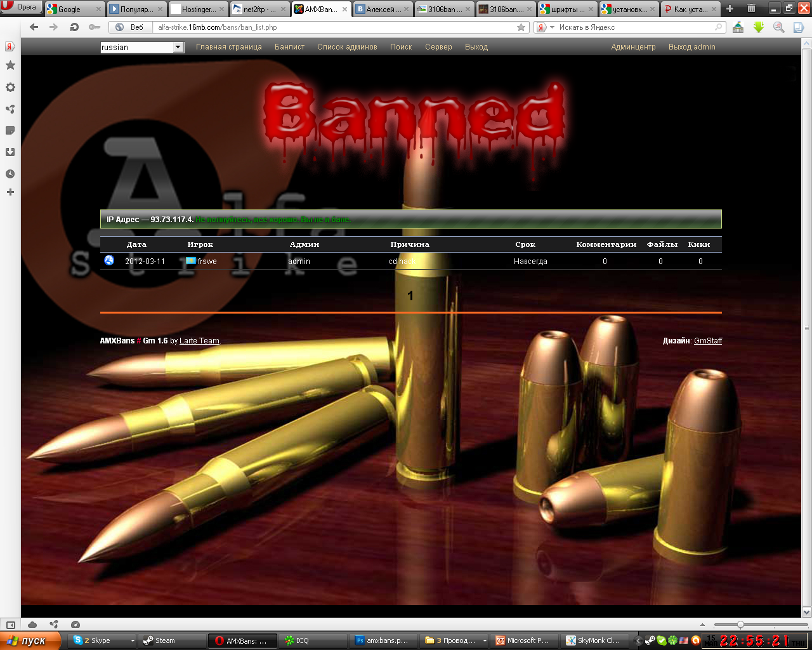Image resolution: width=812 pixels, height=650 pixels.
Task: Click page number 1 in pagination
Action: [x=410, y=296]
